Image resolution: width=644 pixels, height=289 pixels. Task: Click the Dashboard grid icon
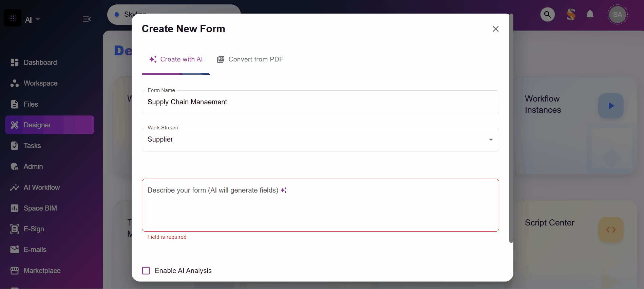15,62
